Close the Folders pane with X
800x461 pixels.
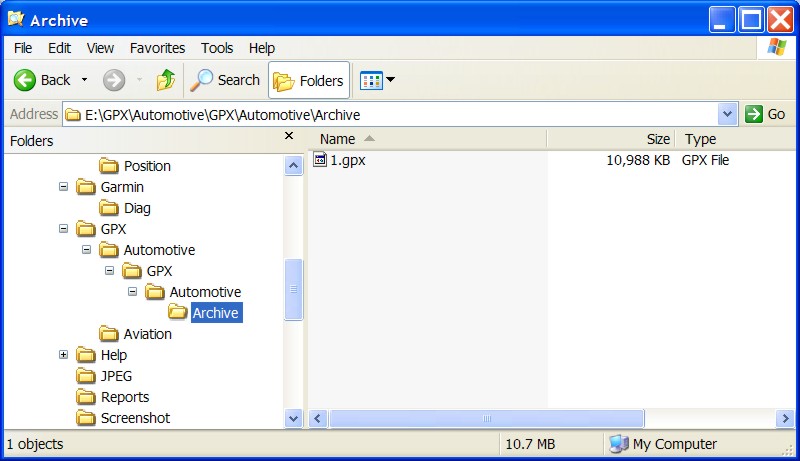(289, 136)
